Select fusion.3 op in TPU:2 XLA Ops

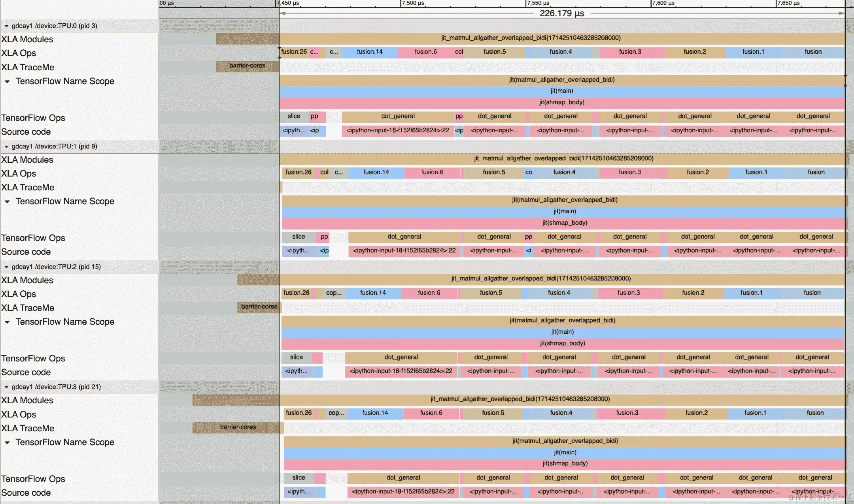(628, 293)
